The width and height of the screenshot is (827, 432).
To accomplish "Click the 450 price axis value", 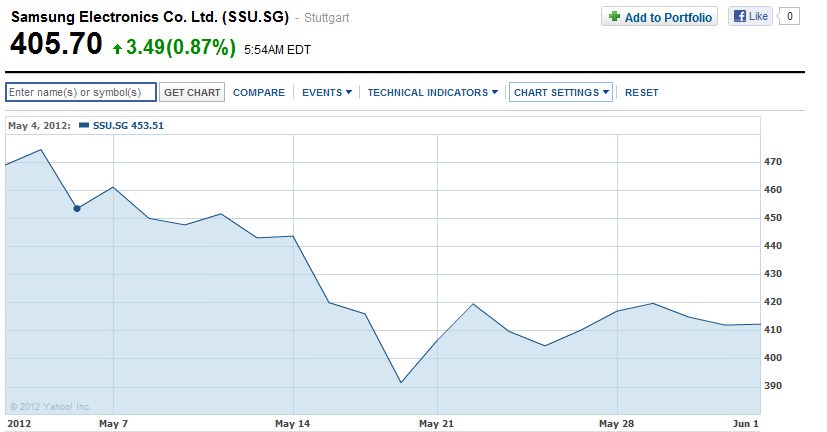I will coord(773,218).
